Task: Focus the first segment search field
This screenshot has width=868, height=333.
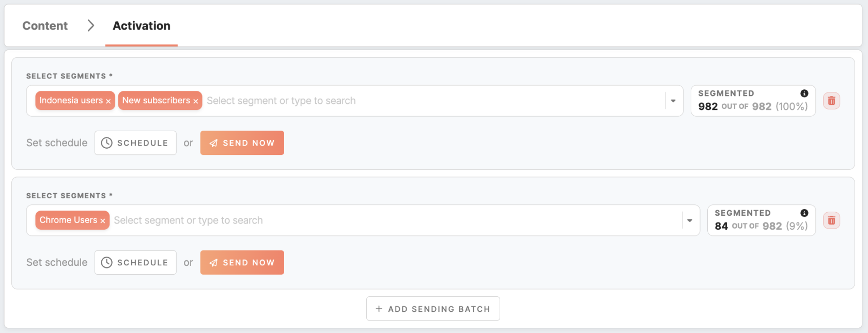Action: [x=434, y=101]
